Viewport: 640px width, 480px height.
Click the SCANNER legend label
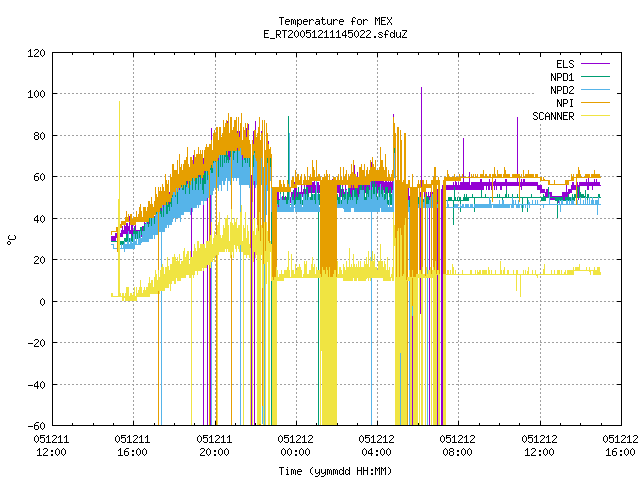pyautogui.click(x=553, y=116)
